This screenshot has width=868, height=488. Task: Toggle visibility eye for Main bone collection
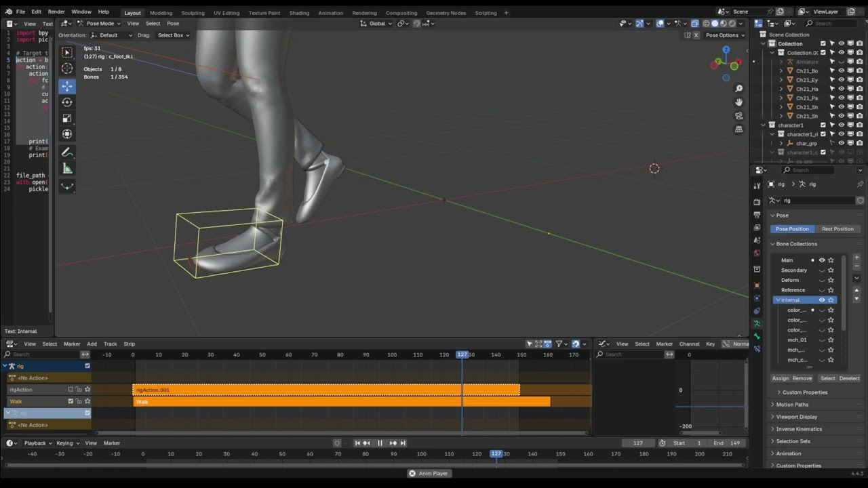pos(822,260)
